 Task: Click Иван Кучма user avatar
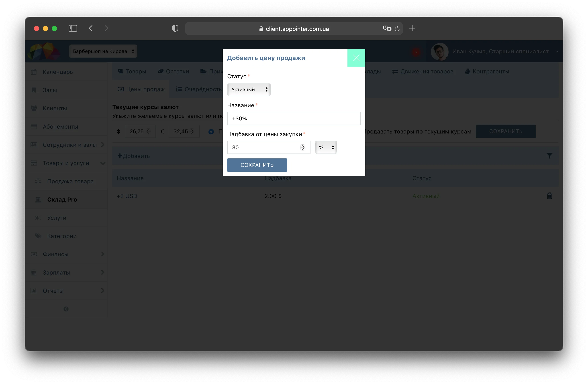(439, 52)
